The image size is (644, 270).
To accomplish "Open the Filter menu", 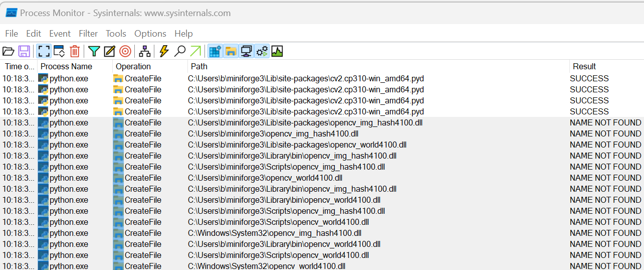I will point(88,34).
